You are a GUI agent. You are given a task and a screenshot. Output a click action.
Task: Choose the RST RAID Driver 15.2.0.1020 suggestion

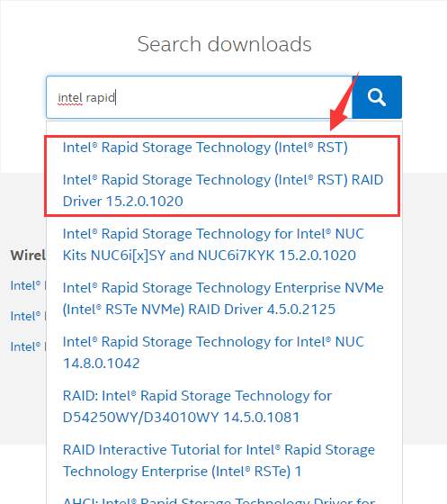(223, 190)
